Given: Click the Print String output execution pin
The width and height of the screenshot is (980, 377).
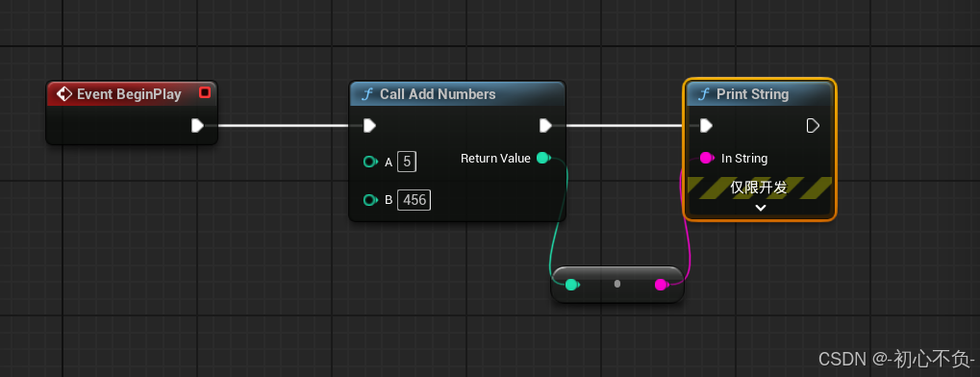Looking at the screenshot, I should point(813,126).
